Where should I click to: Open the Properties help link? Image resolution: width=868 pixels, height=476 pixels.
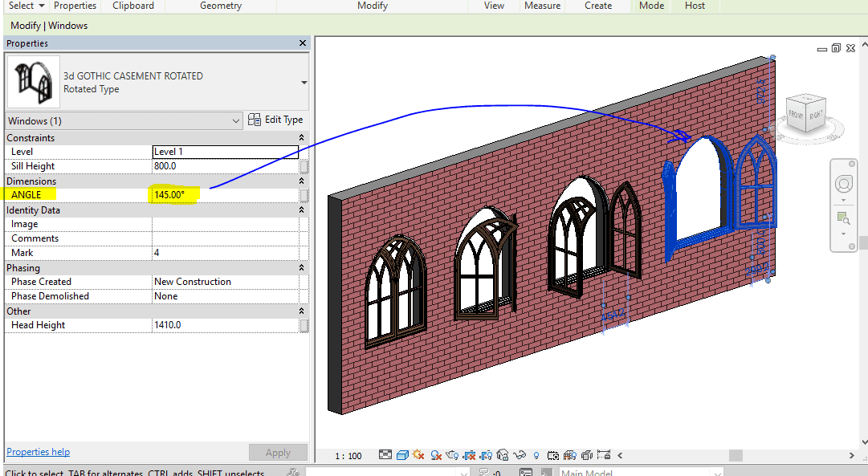[38, 452]
